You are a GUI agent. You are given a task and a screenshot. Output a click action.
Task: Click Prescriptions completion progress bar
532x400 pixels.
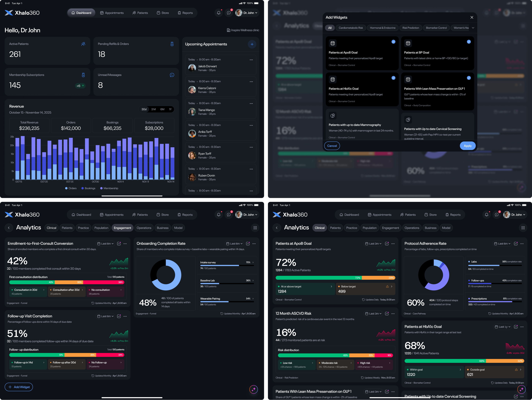coord(495,302)
